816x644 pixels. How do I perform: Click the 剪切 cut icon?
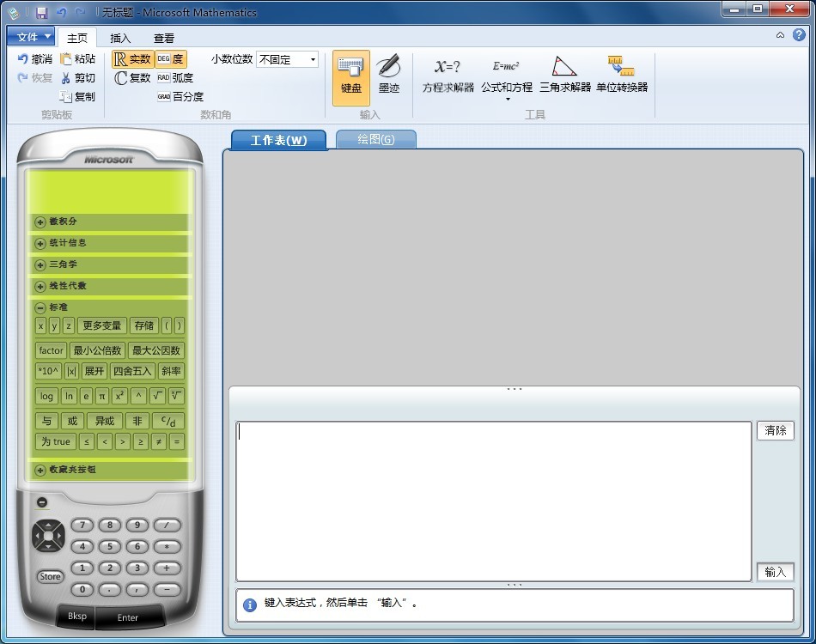(x=66, y=78)
